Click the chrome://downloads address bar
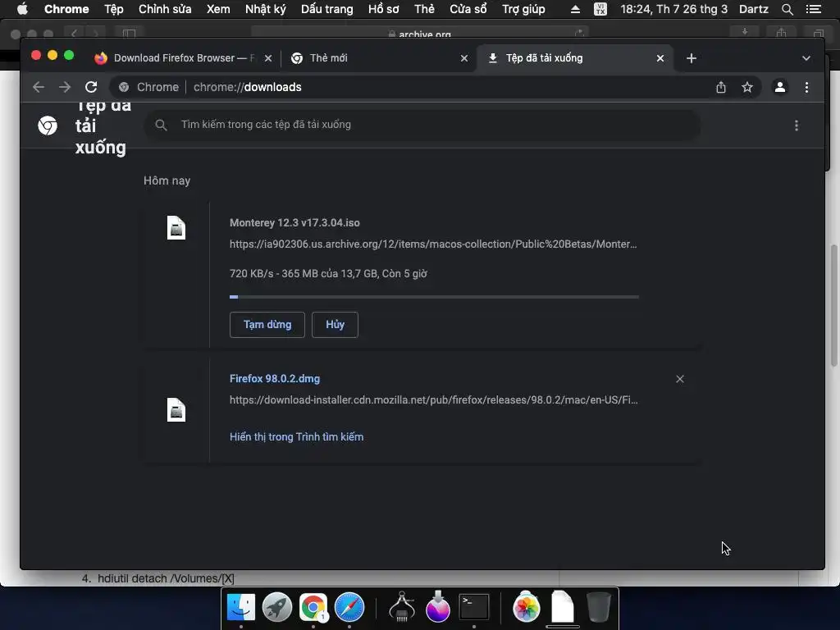Viewport: 840px width, 630px height. tap(413, 87)
